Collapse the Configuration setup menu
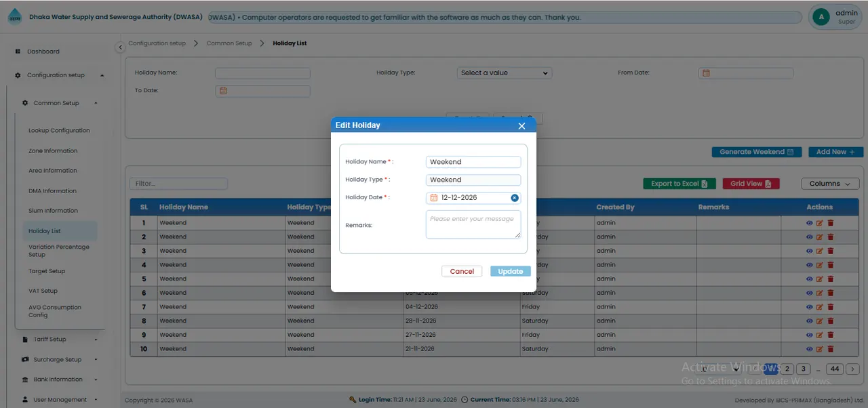Image resolution: width=868 pixels, height=408 pixels. coord(60,75)
